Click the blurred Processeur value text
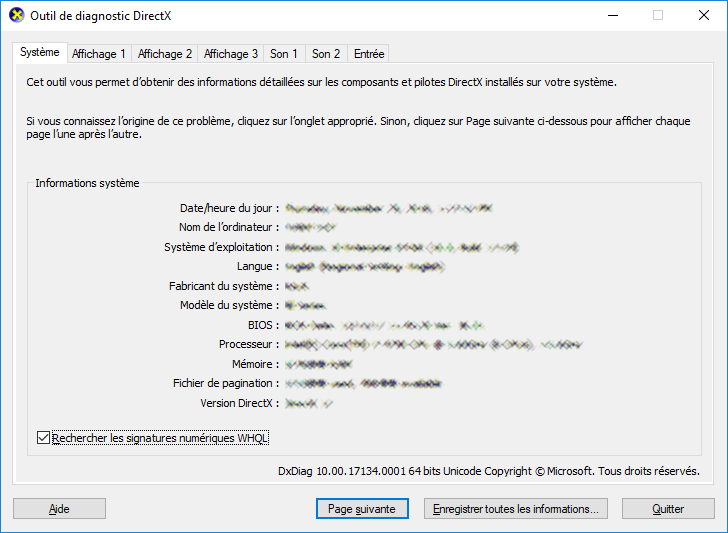 433,345
